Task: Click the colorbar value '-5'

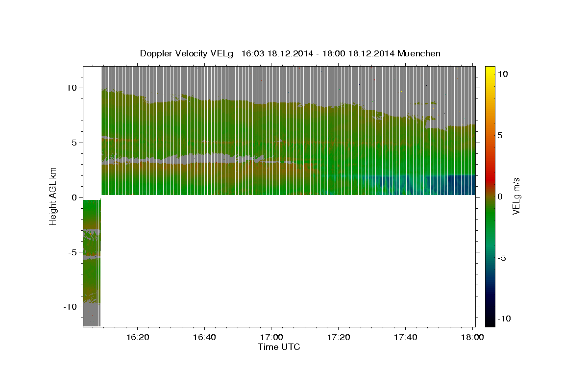Action: (x=502, y=258)
